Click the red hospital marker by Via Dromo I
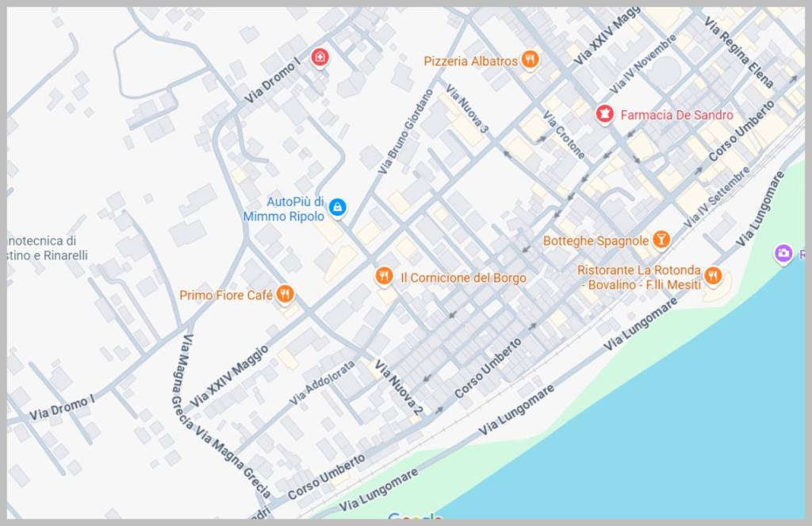Image resolution: width=812 pixels, height=526 pixels. pos(320,56)
